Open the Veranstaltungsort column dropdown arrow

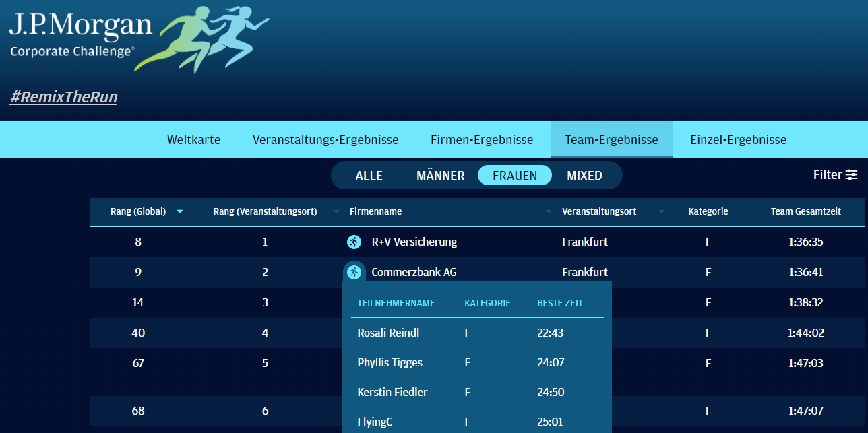point(662,211)
